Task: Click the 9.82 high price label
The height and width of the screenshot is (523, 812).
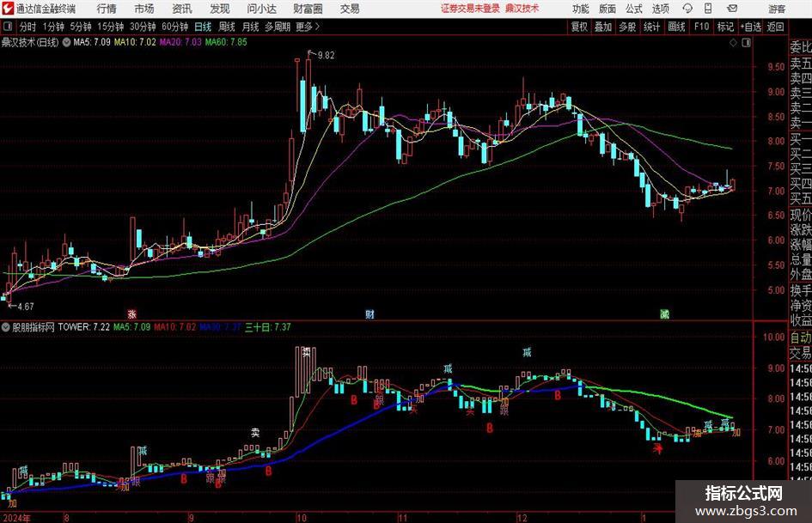Action: [326, 55]
